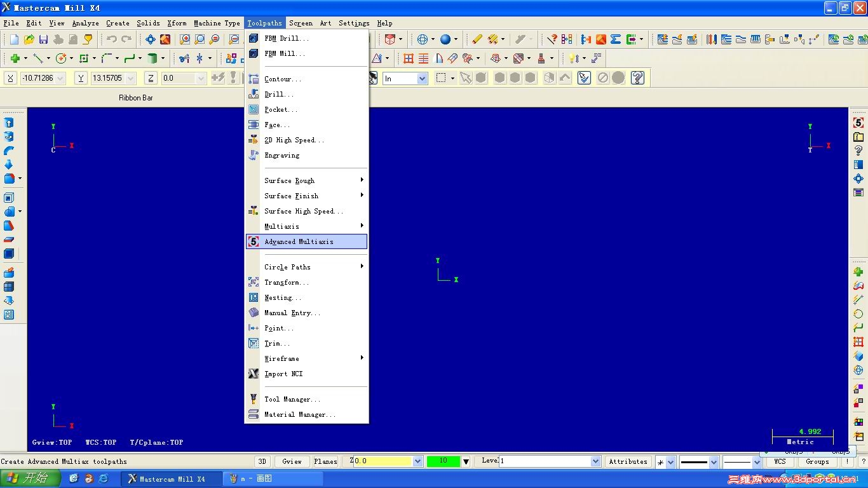Click the blue down-arrow icon in left toolbar
Screen dimensions: 868x488
[9, 165]
